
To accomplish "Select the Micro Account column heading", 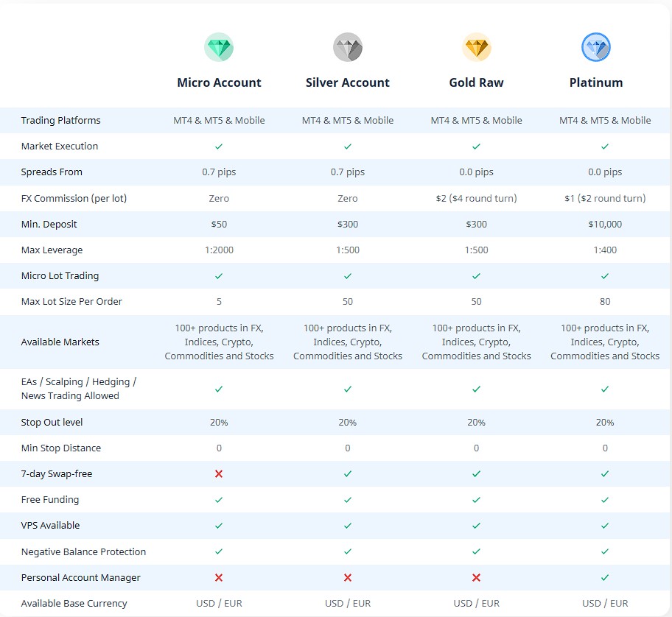I will coord(219,82).
